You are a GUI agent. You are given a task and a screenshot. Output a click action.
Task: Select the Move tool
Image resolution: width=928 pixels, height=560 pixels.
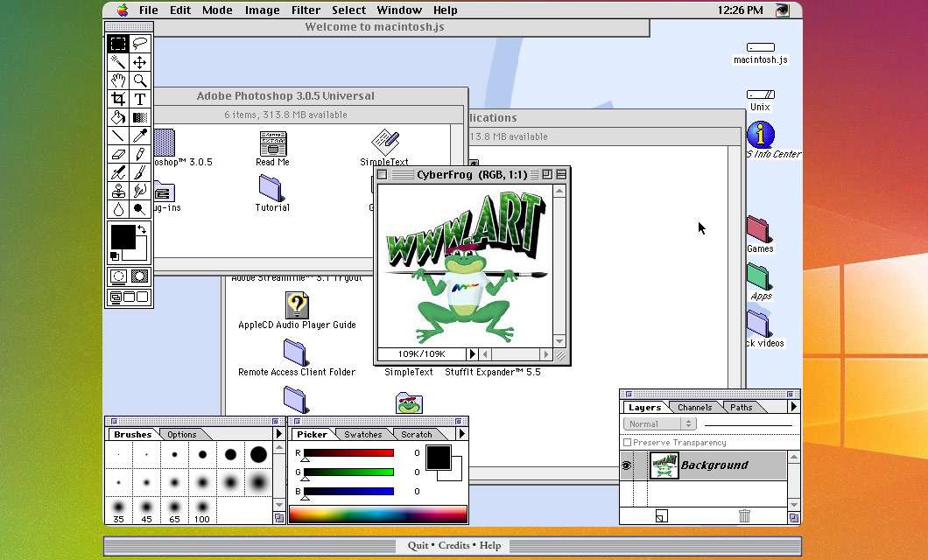[x=140, y=62]
